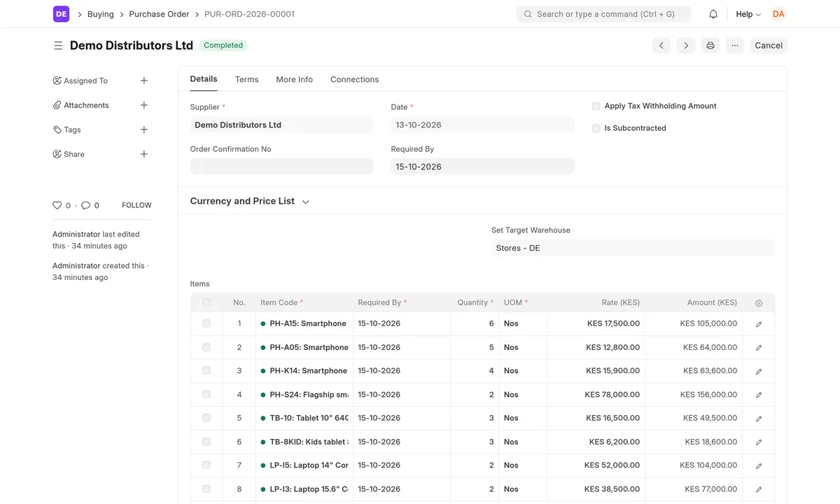This screenshot has width=840, height=504.
Task: Edit row 2 PH-A05 pencil icon
Action: [x=759, y=348]
